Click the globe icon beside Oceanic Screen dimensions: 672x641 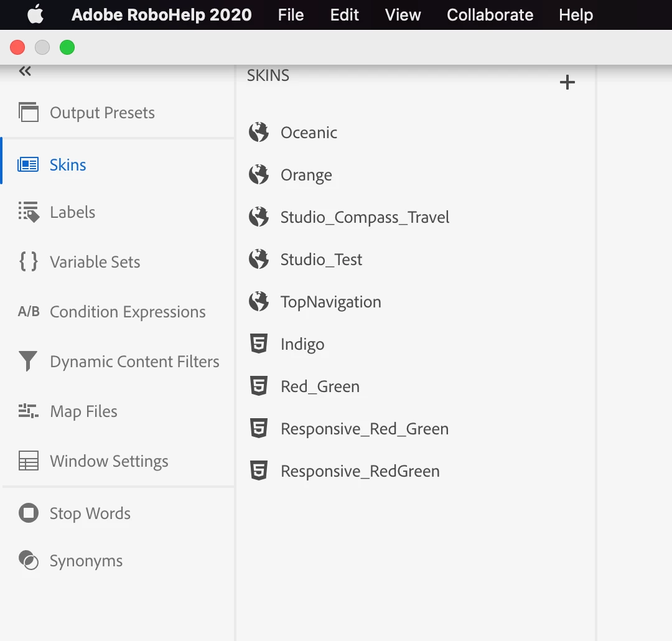pyautogui.click(x=259, y=132)
